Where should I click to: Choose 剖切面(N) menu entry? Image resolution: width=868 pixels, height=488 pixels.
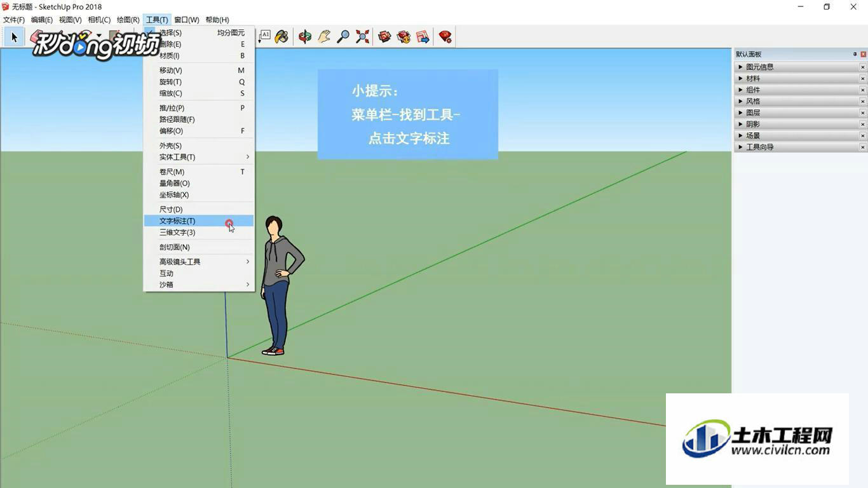pyautogui.click(x=199, y=247)
